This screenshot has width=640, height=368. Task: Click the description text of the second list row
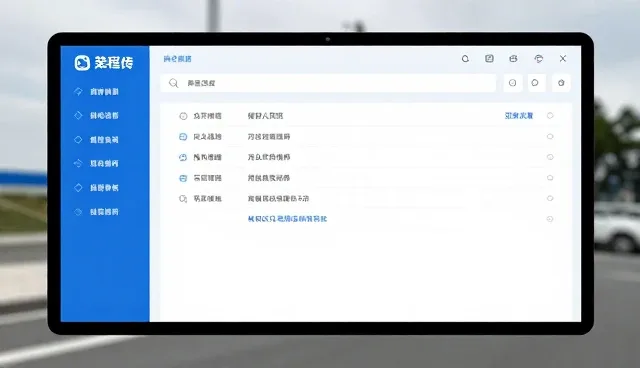click(269, 137)
